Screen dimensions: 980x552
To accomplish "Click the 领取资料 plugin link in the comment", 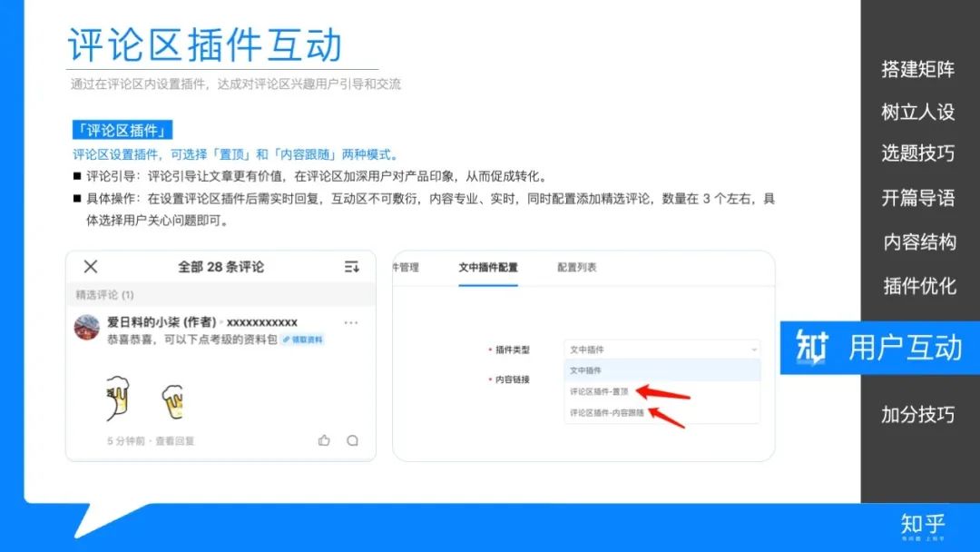I will point(303,340).
